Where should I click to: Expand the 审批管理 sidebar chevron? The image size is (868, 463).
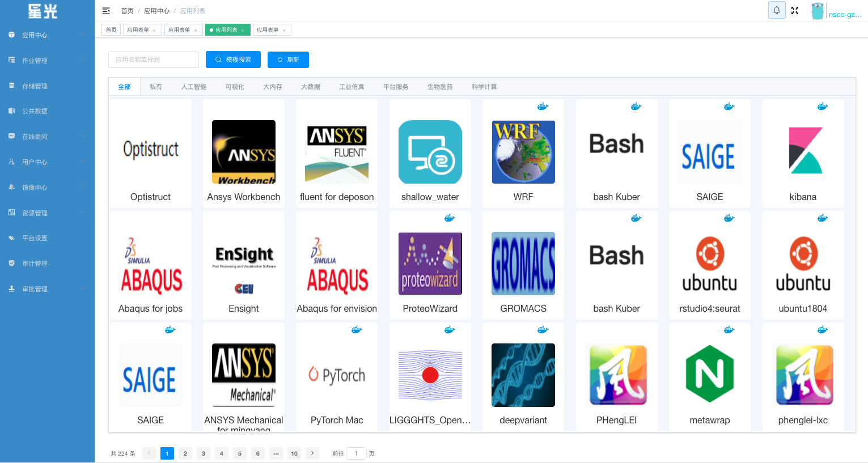pos(83,289)
